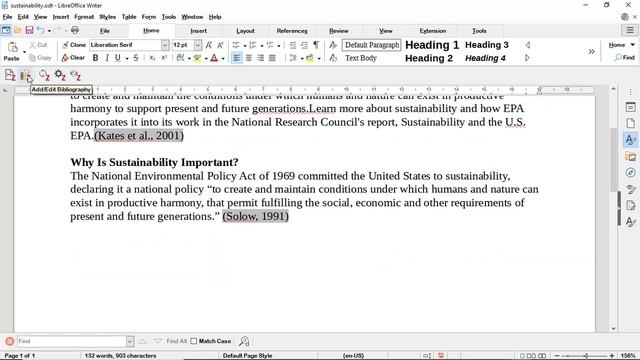
Task: Open the highlighting color dropdown arrow
Action: click(x=206, y=58)
